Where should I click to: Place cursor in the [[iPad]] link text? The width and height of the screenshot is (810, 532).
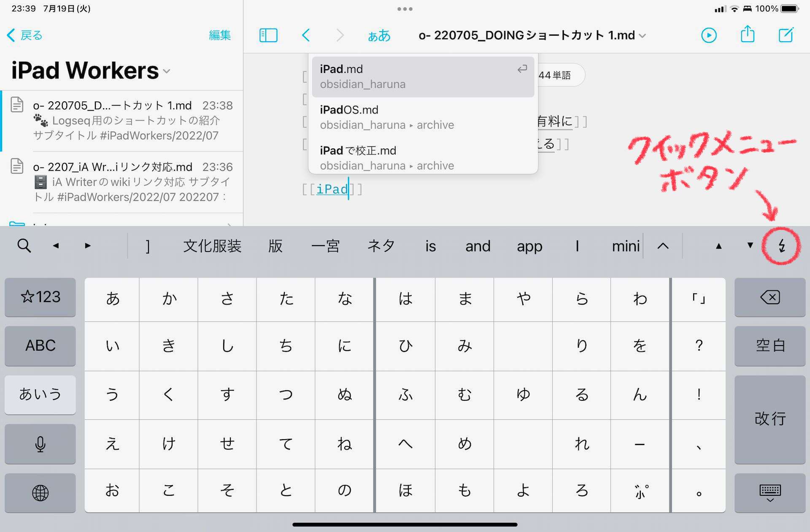[x=332, y=189]
